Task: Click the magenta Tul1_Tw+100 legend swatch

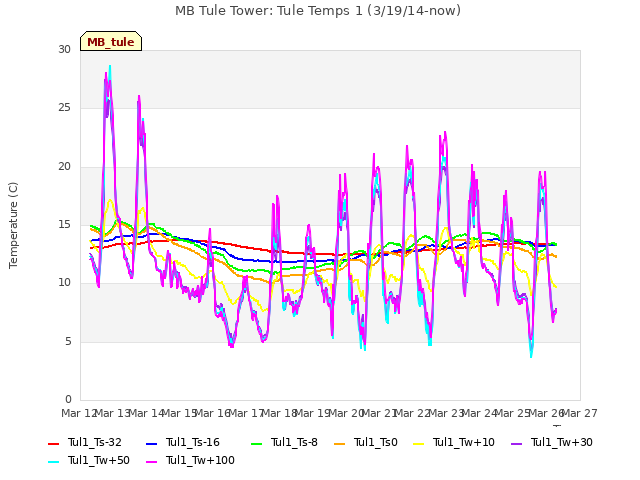Action: (x=151, y=461)
